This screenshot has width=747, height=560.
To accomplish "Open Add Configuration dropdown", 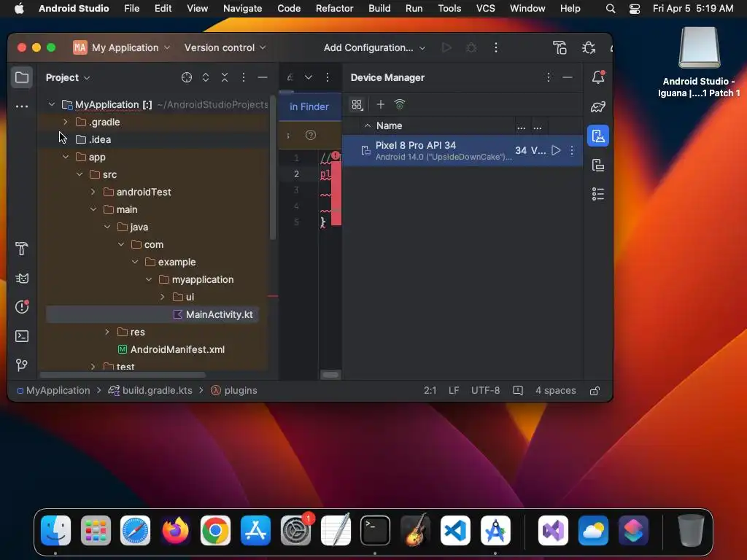I will pyautogui.click(x=374, y=47).
